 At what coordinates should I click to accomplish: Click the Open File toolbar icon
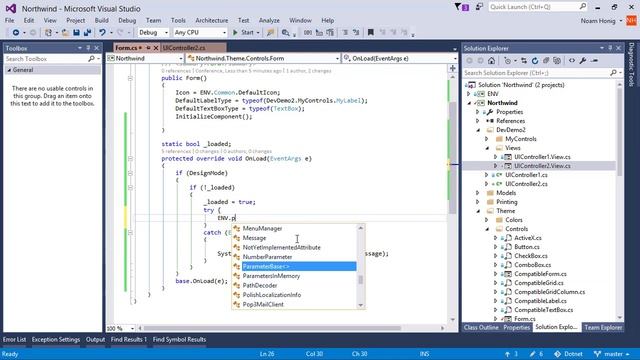tap(65, 33)
